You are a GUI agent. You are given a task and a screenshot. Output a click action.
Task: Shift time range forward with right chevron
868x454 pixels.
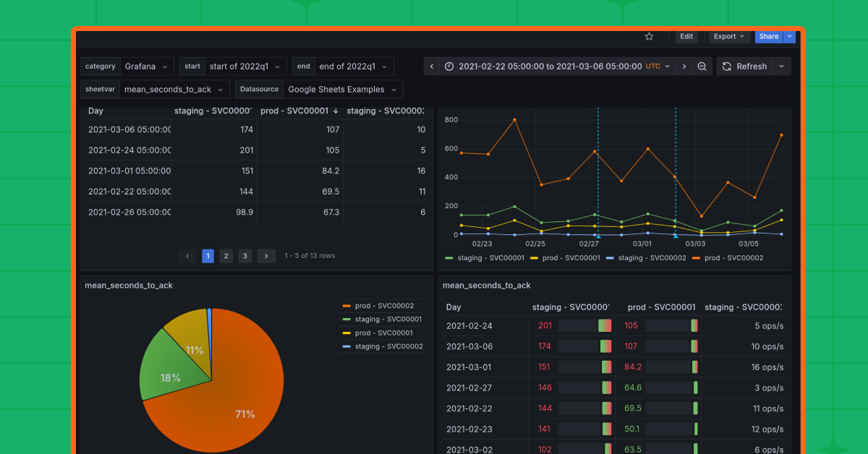coord(684,66)
